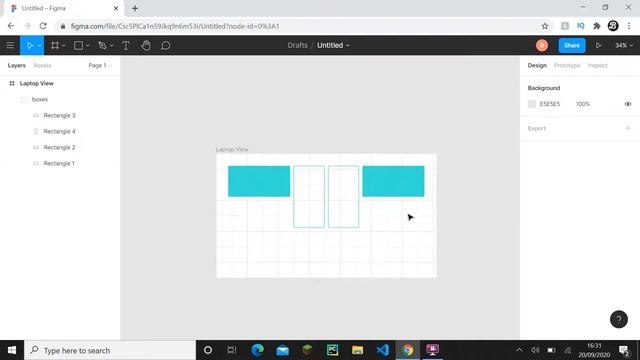Toggle background visibility eye icon
Screen dimensions: 640x360
click(628, 104)
